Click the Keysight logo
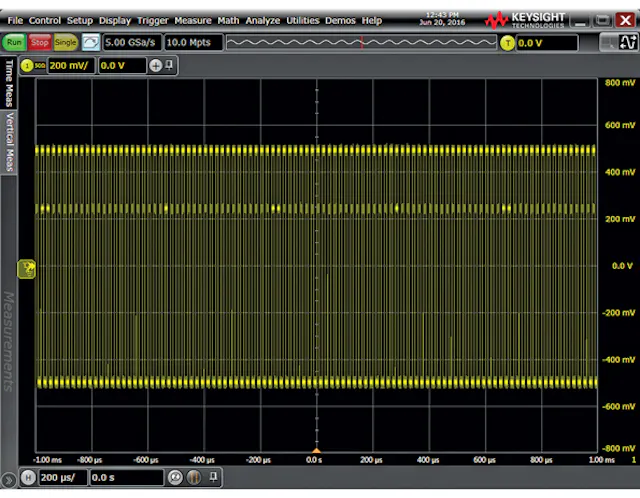Image resolution: width=640 pixels, height=498 pixels. pos(525,20)
